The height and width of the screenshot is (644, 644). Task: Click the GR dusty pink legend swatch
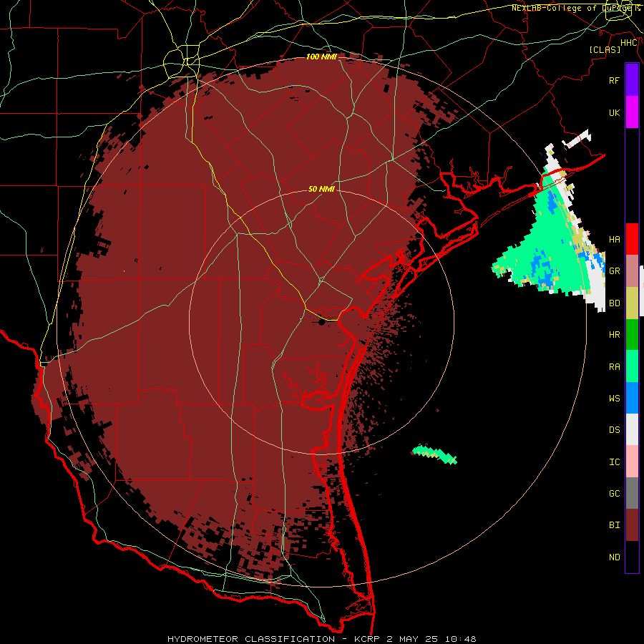pos(632,271)
